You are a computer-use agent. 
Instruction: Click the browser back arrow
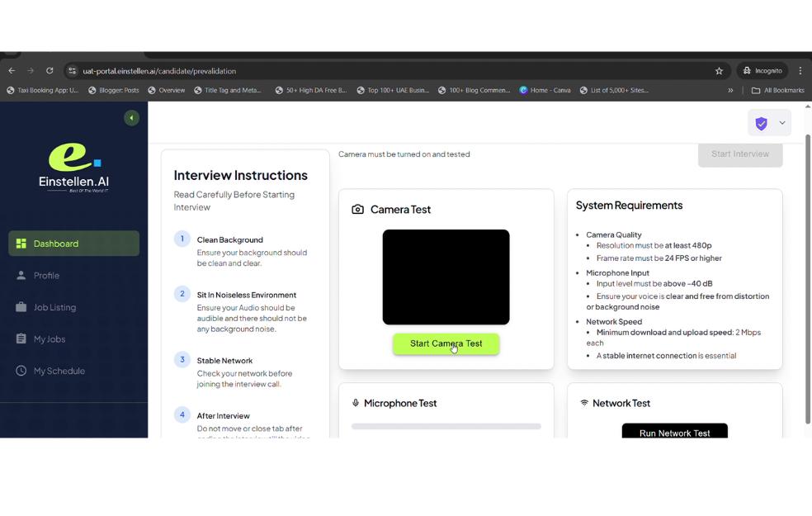coord(12,71)
